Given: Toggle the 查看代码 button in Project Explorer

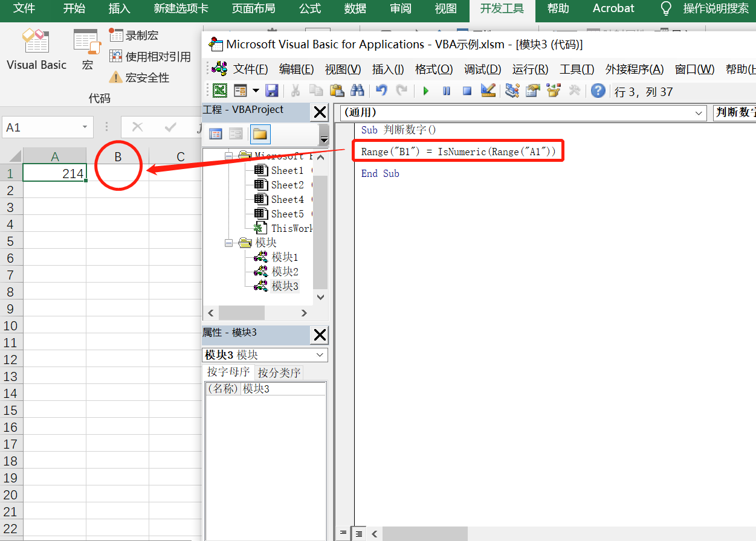Looking at the screenshot, I should pos(216,134).
